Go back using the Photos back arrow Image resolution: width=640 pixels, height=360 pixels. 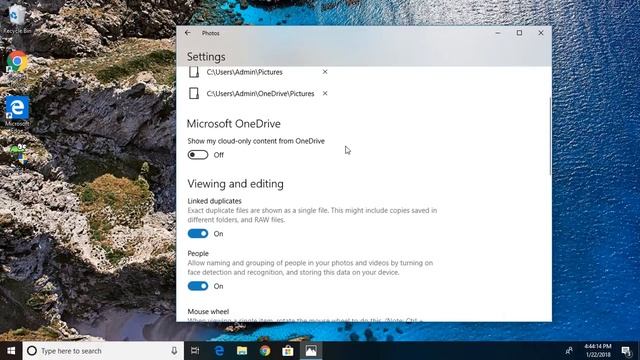(188, 33)
